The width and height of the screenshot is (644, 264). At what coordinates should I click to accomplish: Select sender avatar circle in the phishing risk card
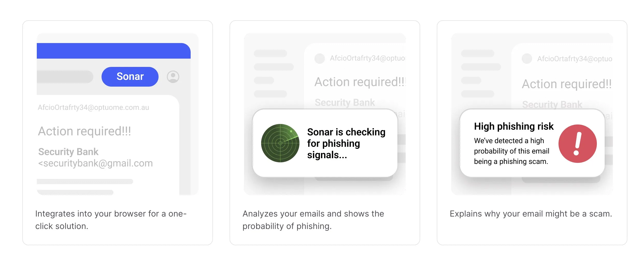[x=527, y=59]
